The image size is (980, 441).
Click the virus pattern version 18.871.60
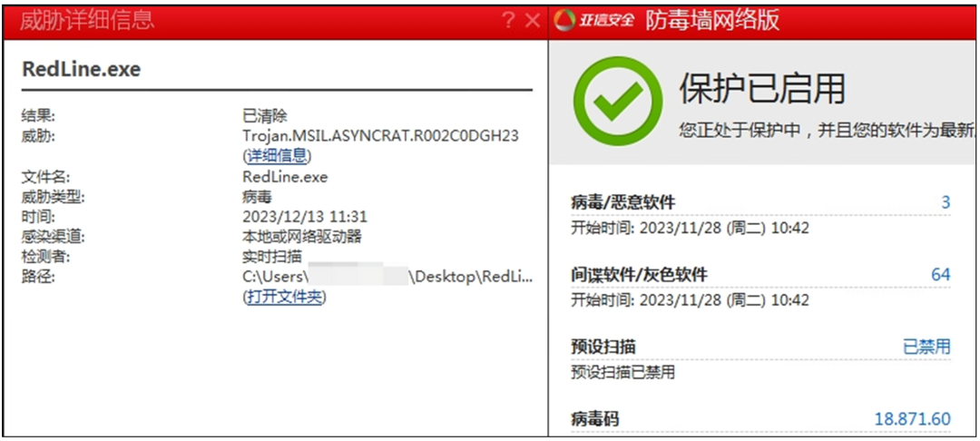913,418
